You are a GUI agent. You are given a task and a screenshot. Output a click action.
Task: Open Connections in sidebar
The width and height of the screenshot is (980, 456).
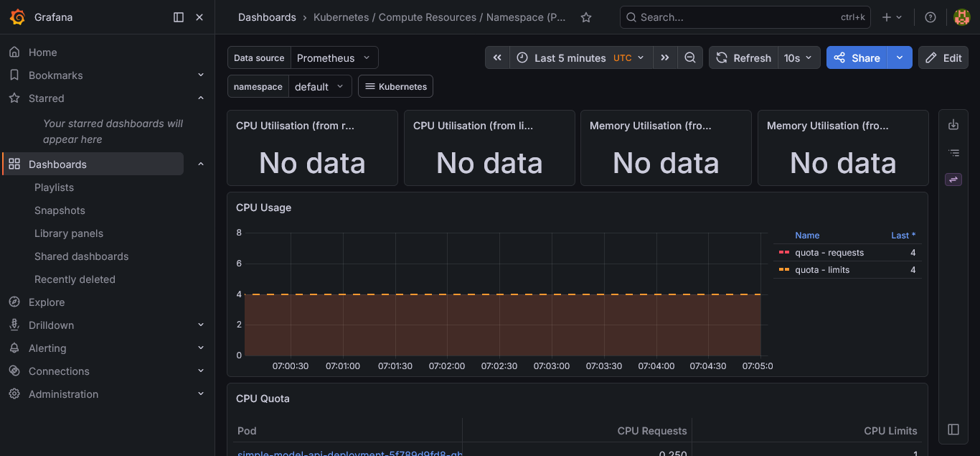pyautogui.click(x=59, y=371)
